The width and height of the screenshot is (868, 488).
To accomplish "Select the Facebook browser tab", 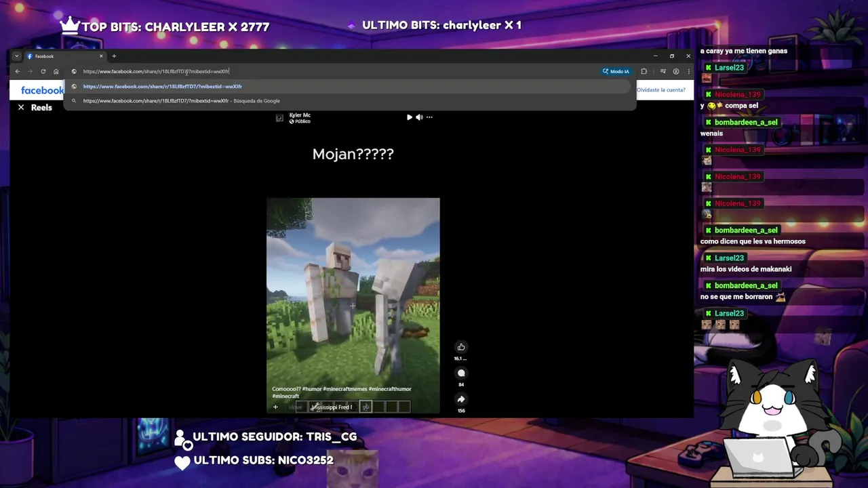I will click(x=64, y=56).
